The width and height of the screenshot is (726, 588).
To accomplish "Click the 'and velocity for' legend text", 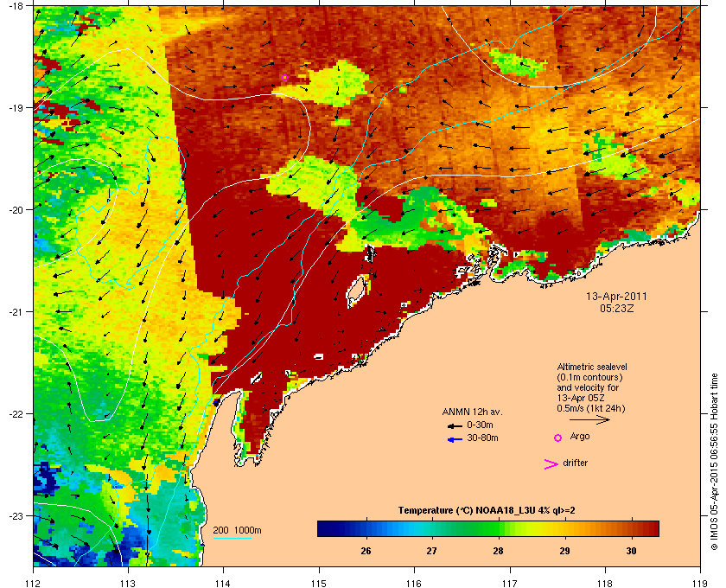I will click(x=588, y=387).
